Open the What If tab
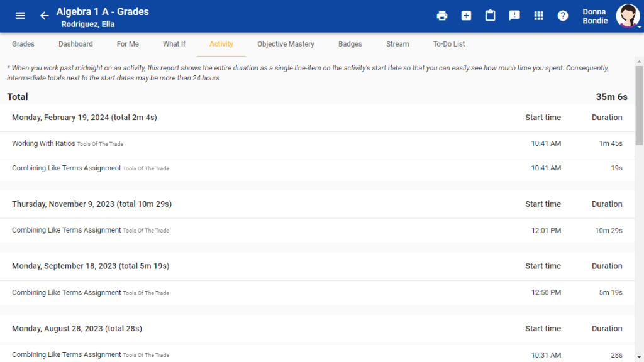This screenshot has width=644, height=362. (x=174, y=44)
